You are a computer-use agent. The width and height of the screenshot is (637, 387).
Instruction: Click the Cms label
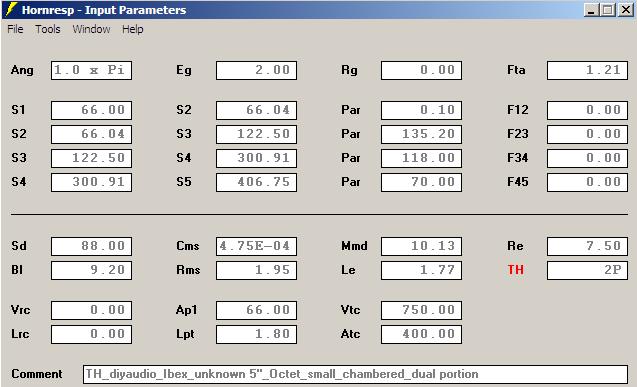(x=188, y=246)
